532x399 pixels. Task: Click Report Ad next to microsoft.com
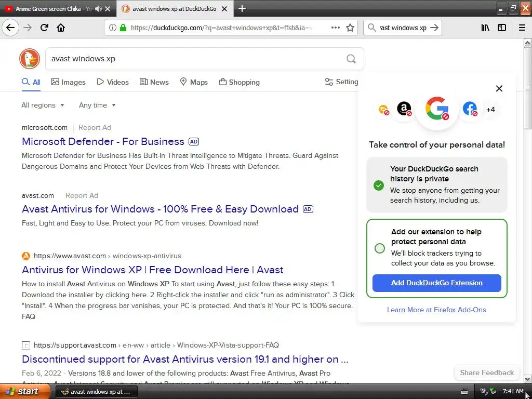point(95,128)
